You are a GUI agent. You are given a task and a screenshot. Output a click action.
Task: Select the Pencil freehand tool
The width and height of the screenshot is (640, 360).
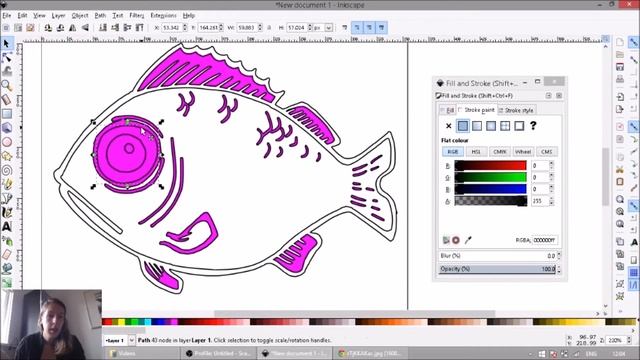coord(7,184)
